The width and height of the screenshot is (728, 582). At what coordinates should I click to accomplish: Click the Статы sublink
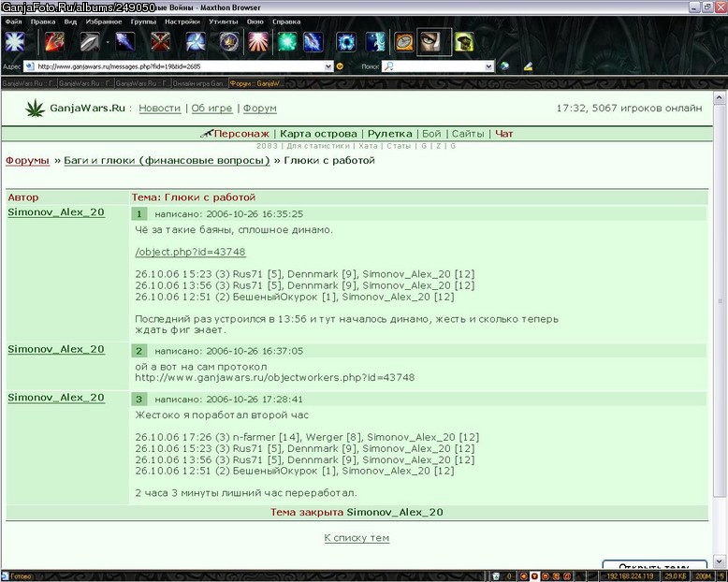pos(399,146)
